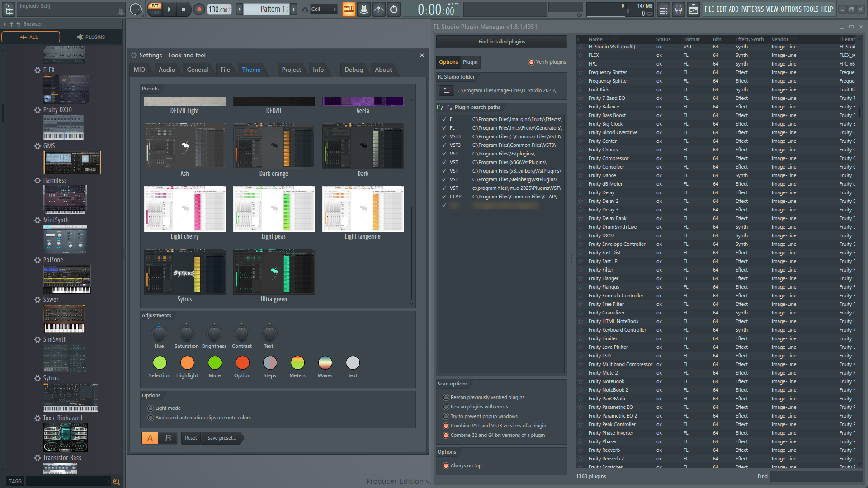868x488 pixels.
Task: Open the PATTERNS menu
Action: (x=753, y=9)
